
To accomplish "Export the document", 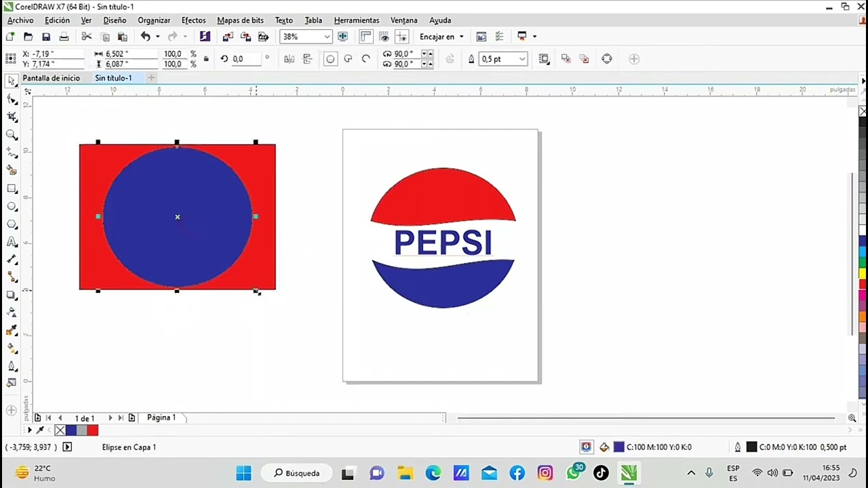I will click(x=245, y=37).
